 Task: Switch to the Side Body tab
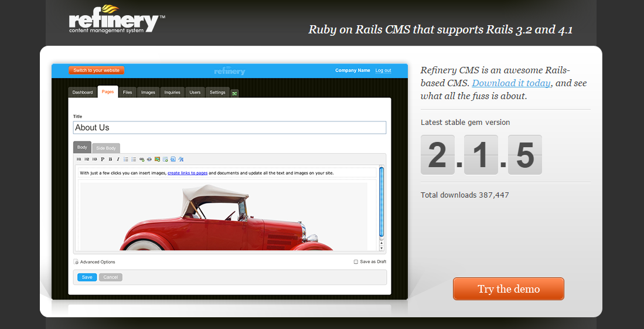click(x=106, y=148)
